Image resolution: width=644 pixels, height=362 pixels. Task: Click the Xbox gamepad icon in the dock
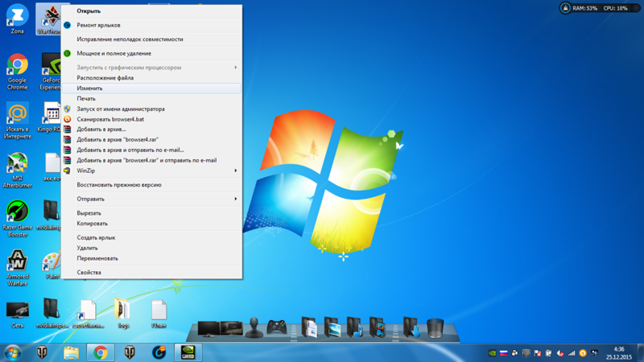[x=276, y=327]
